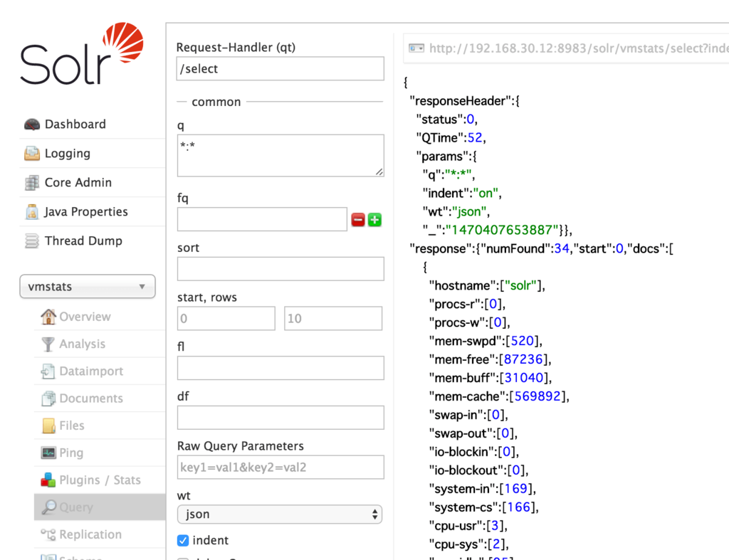Click the df default field input

point(280,417)
